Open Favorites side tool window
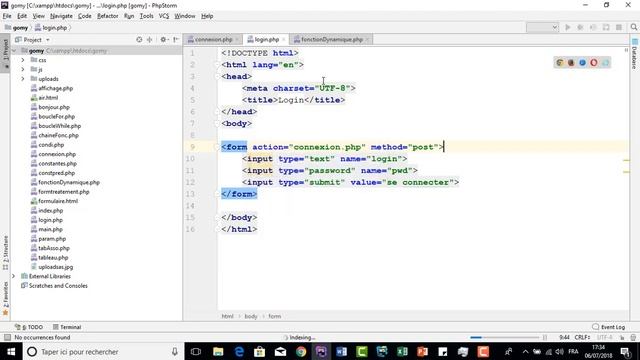 [5, 298]
